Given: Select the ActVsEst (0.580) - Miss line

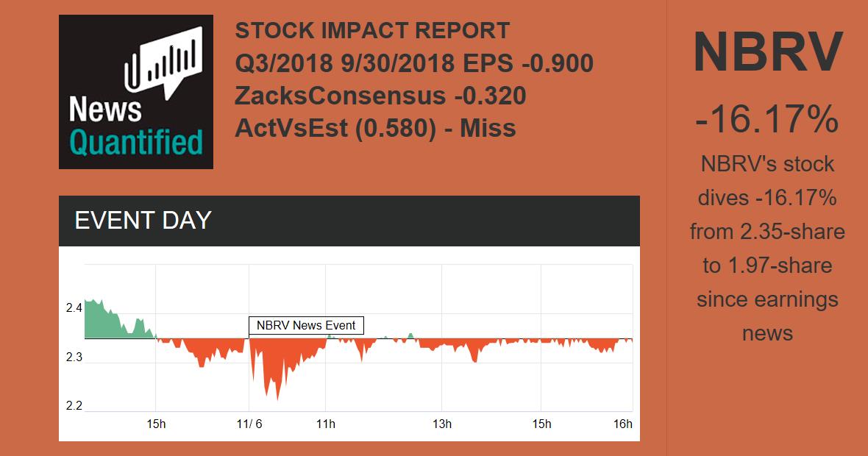Looking at the screenshot, I should tap(375, 128).
